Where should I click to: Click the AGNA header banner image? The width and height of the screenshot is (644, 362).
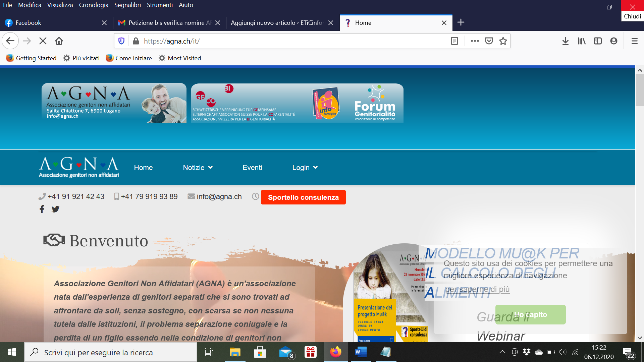point(114,103)
